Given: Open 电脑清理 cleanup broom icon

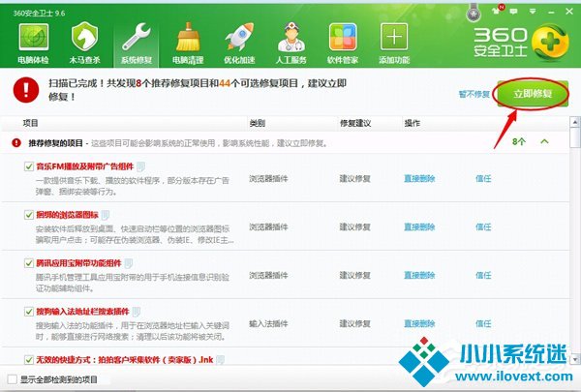Looking at the screenshot, I should click(188, 43).
